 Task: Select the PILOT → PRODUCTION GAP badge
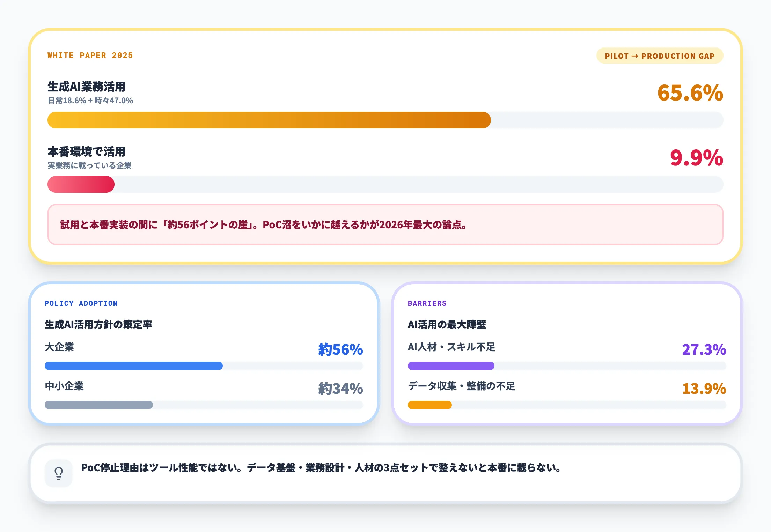[x=659, y=55]
